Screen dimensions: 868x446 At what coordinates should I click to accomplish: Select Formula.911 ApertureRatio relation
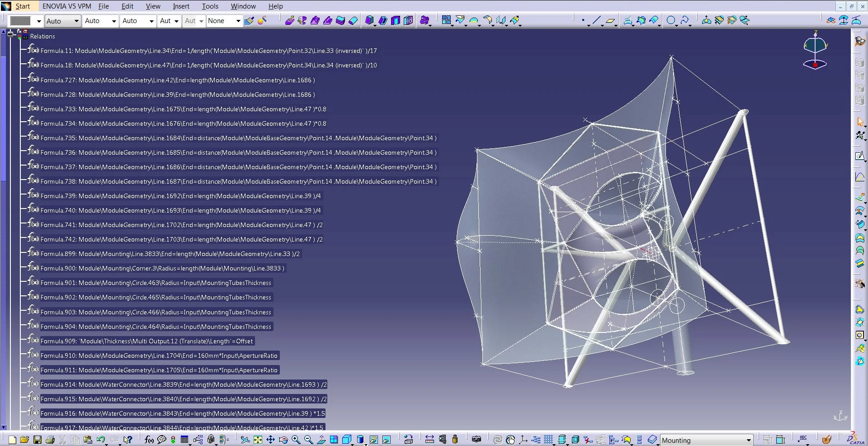(x=159, y=370)
